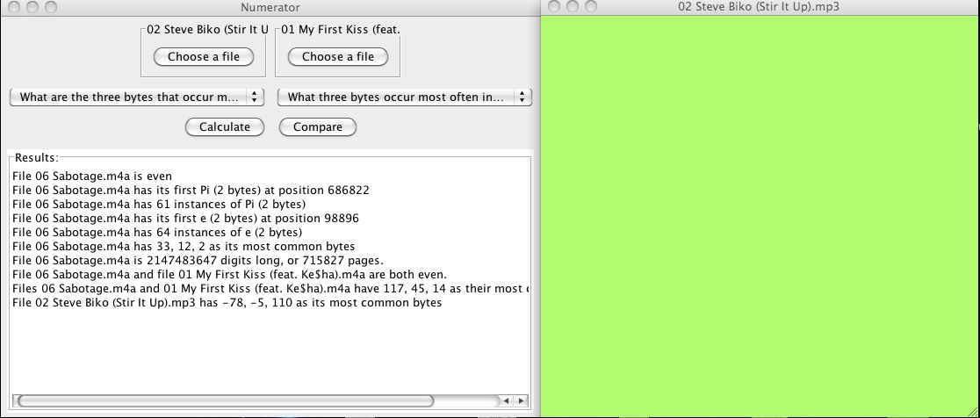Close the Numerator window
The image size is (980, 418).
pyautogui.click(x=14, y=7)
